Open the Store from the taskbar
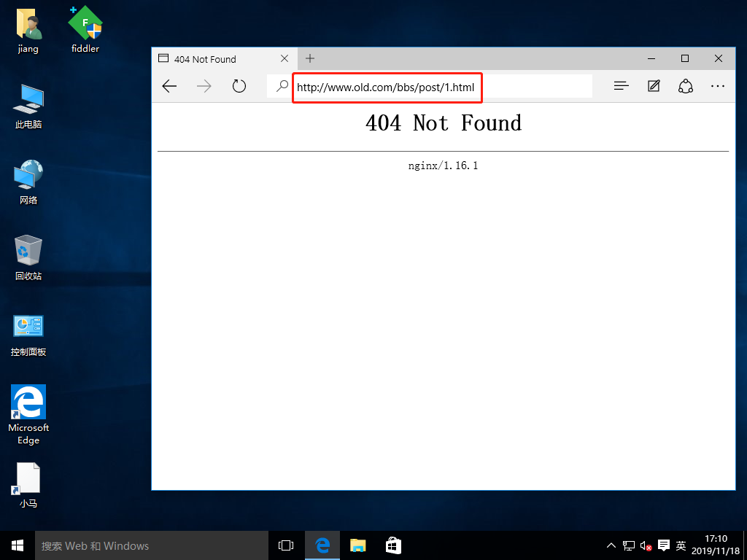The width and height of the screenshot is (747, 560). click(393, 545)
